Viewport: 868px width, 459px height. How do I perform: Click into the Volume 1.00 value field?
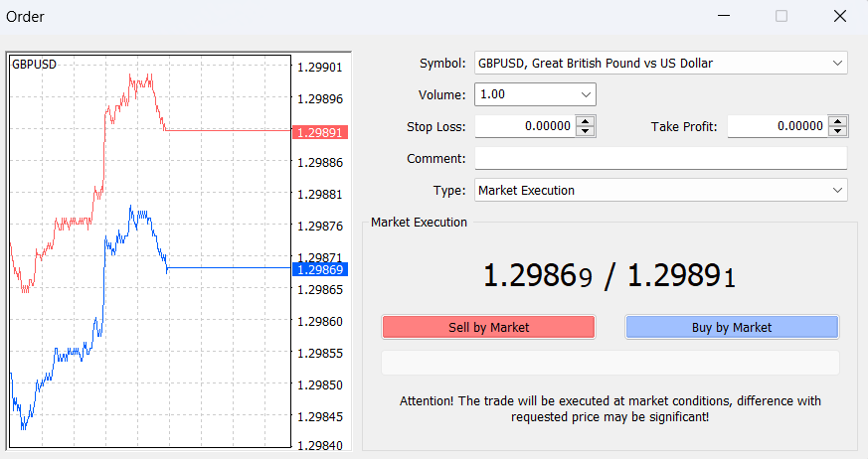pyautogui.click(x=523, y=95)
